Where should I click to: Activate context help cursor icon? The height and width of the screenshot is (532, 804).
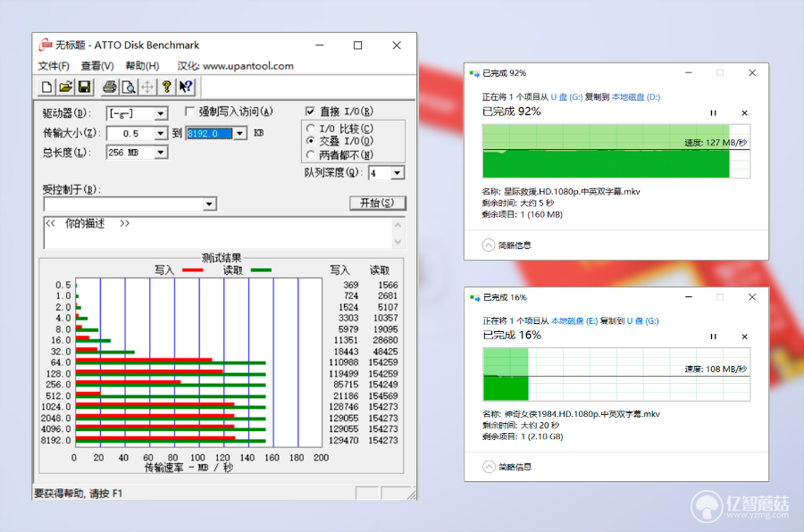click(186, 87)
